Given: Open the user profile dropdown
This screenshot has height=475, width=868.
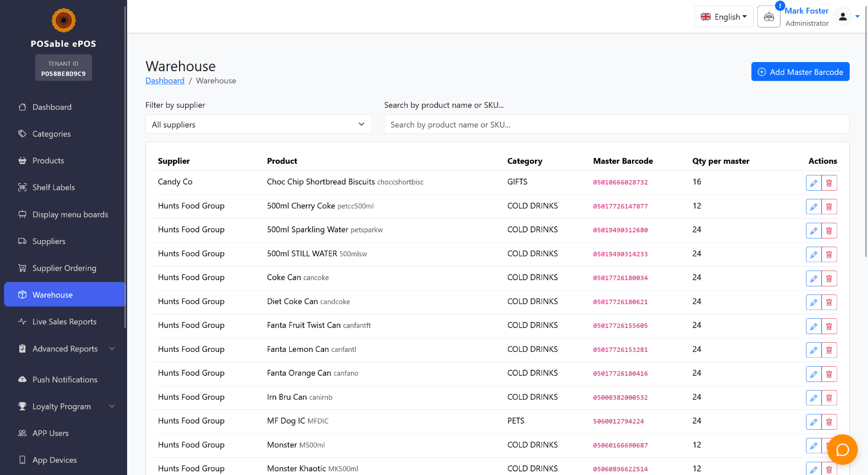Looking at the screenshot, I should [847, 17].
